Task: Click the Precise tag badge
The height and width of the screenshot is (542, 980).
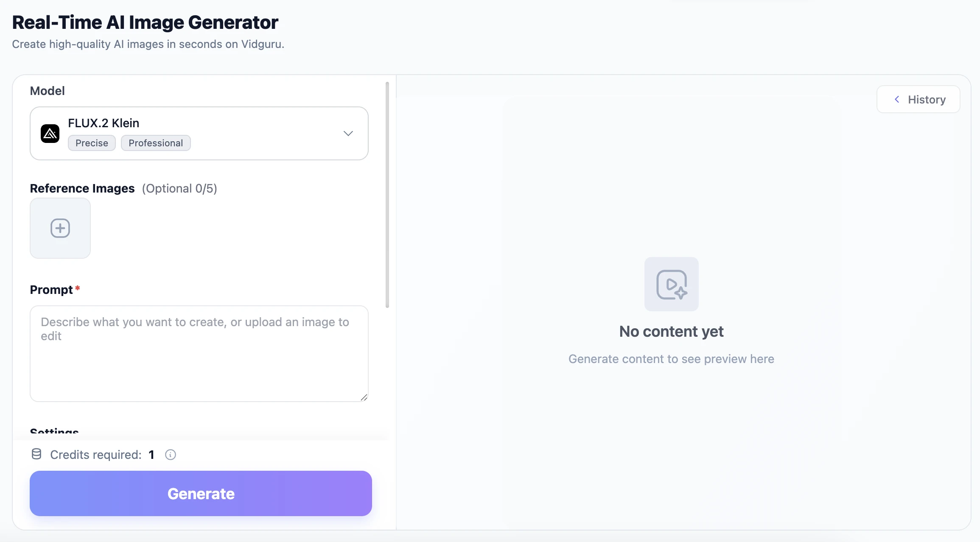Action: [92, 143]
